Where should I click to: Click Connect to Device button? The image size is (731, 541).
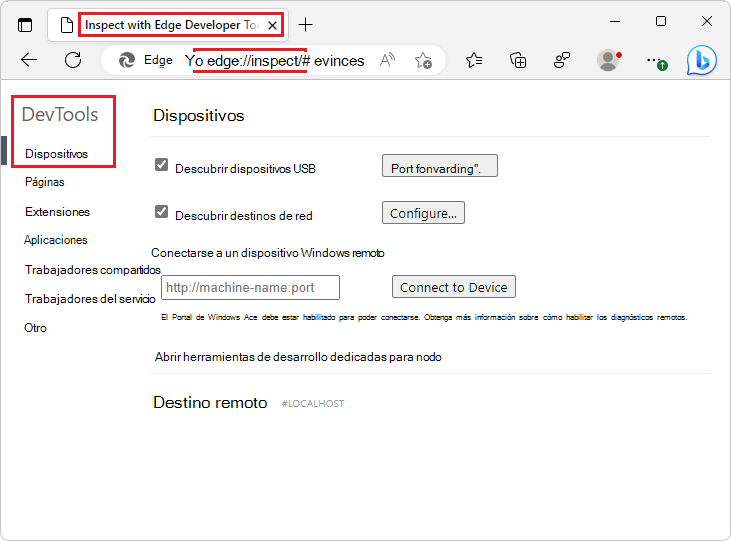pyautogui.click(x=454, y=287)
